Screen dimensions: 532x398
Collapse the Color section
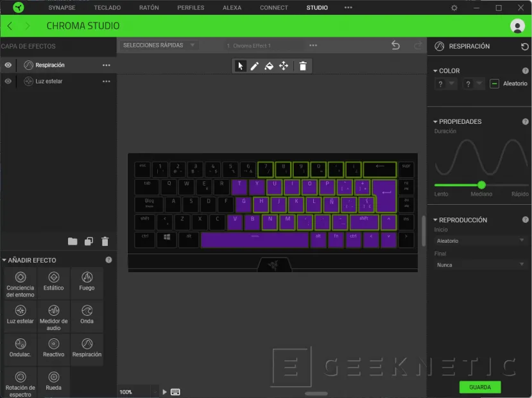click(435, 71)
